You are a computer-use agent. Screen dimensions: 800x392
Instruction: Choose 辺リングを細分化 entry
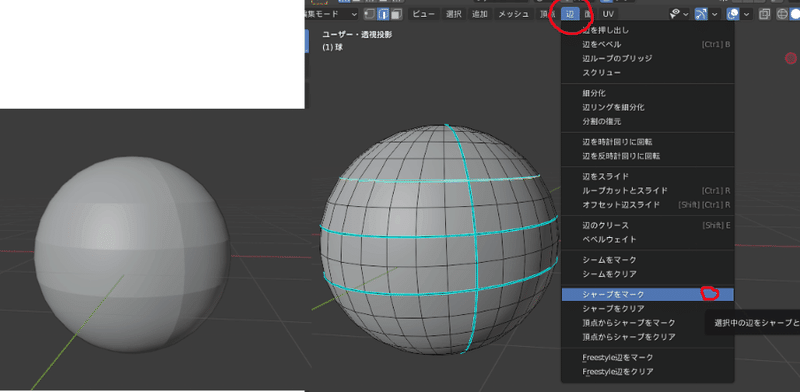coord(647,107)
